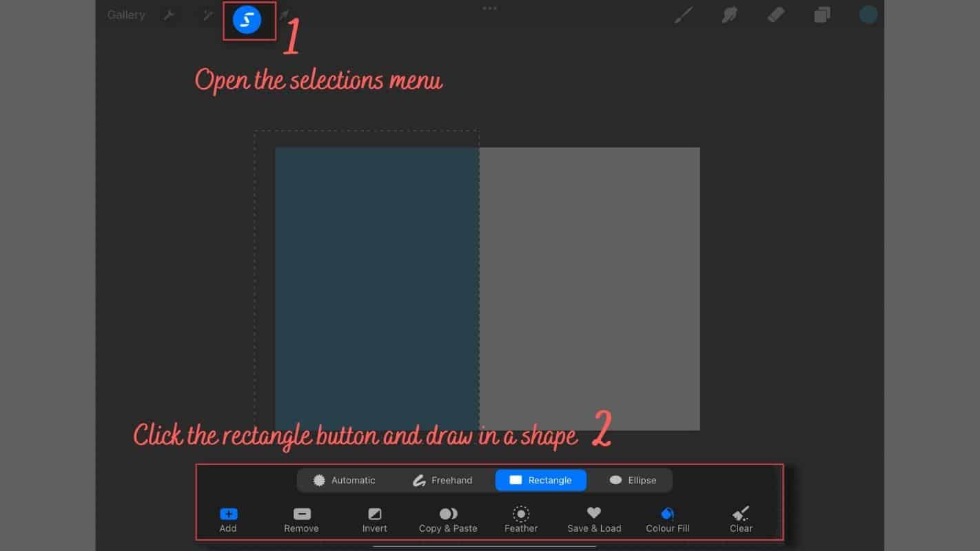Select the Smudge tool
This screenshot has width=980, height=551.
pyautogui.click(x=729, y=15)
